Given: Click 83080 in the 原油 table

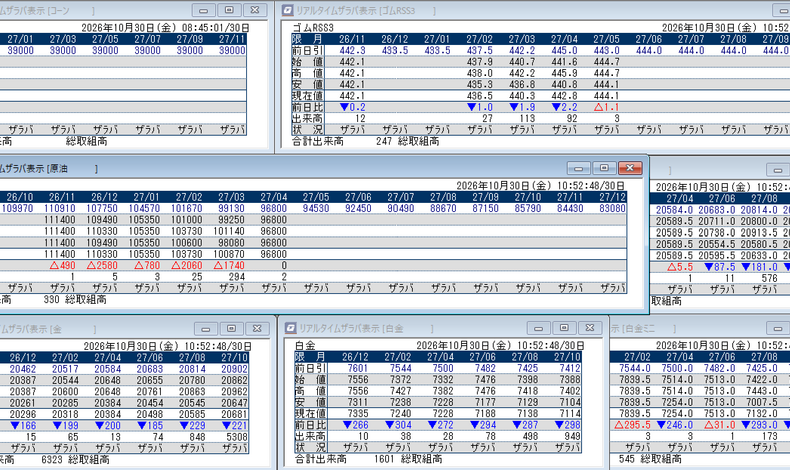Looking at the screenshot, I should point(612,209).
